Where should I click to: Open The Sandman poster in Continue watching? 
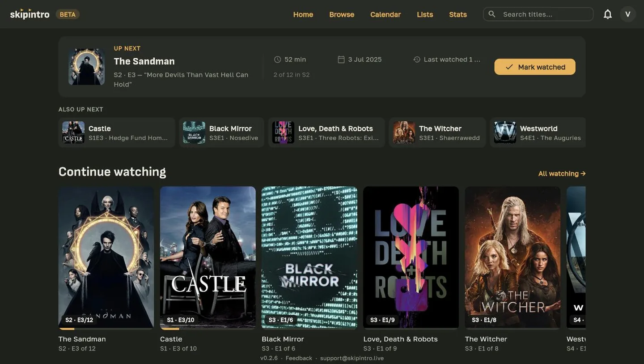(x=106, y=258)
